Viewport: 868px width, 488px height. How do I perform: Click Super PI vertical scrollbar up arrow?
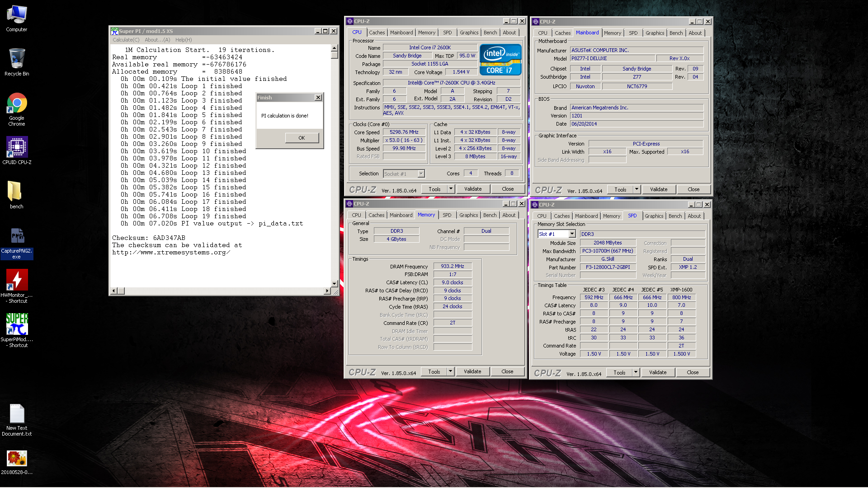(x=334, y=48)
